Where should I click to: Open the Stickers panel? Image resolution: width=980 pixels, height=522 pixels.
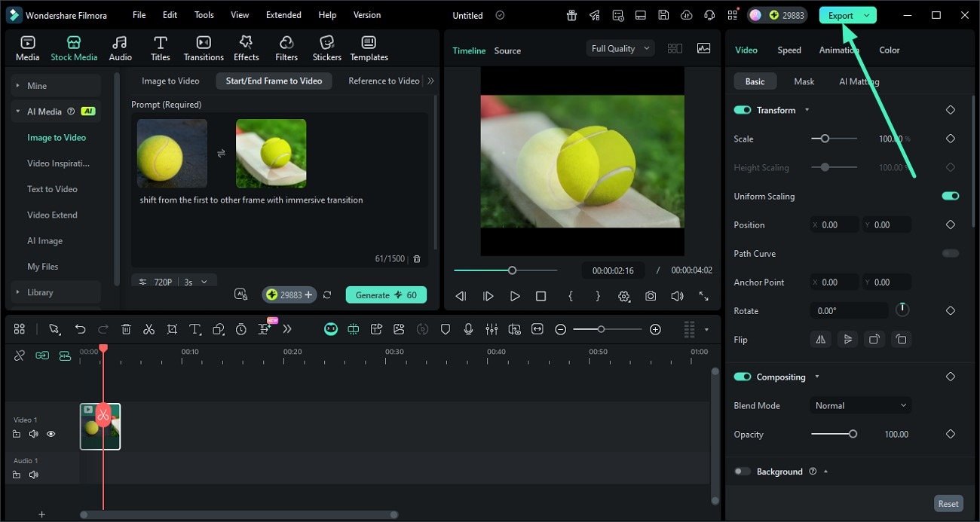(326, 48)
